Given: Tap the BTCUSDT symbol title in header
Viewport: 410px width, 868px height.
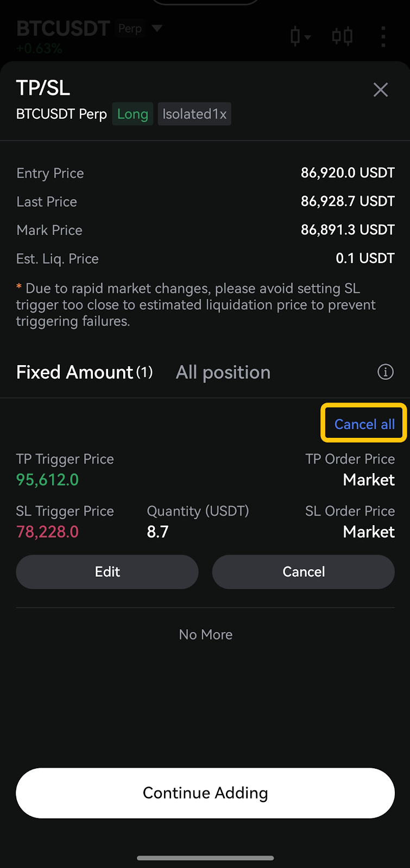Looking at the screenshot, I should pyautogui.click(x=63, y=28).
